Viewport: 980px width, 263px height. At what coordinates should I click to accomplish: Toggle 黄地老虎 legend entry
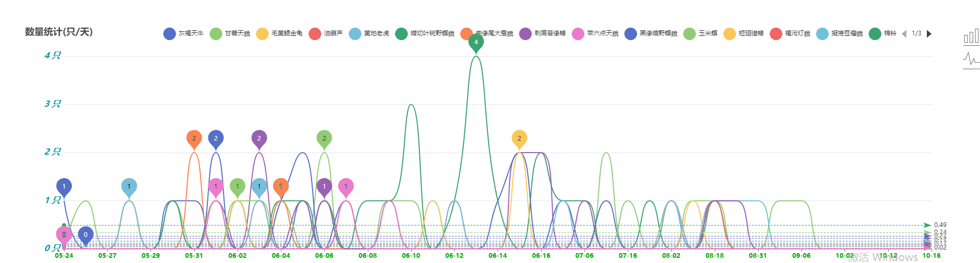tap(369, 34)
